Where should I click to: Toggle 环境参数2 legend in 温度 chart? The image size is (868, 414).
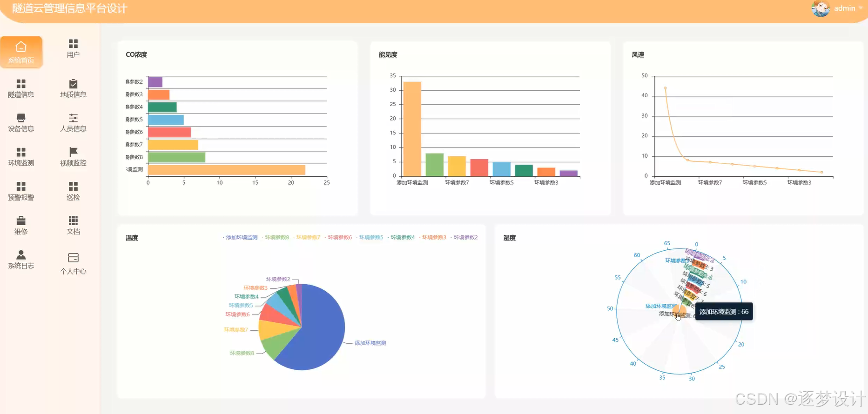coord(464,237)
